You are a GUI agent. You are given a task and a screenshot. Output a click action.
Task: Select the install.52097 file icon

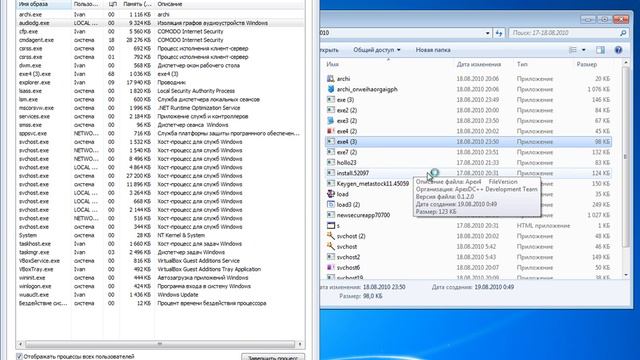[331, 173]
